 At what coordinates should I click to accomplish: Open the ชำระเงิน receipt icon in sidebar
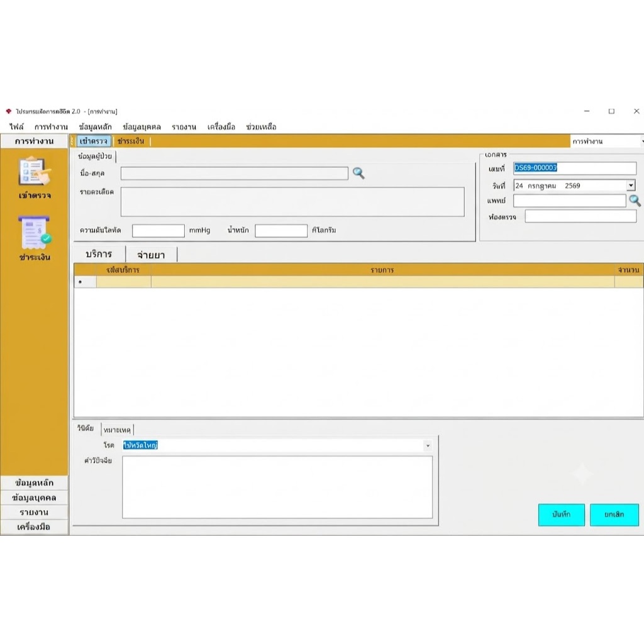click(35, 233)
